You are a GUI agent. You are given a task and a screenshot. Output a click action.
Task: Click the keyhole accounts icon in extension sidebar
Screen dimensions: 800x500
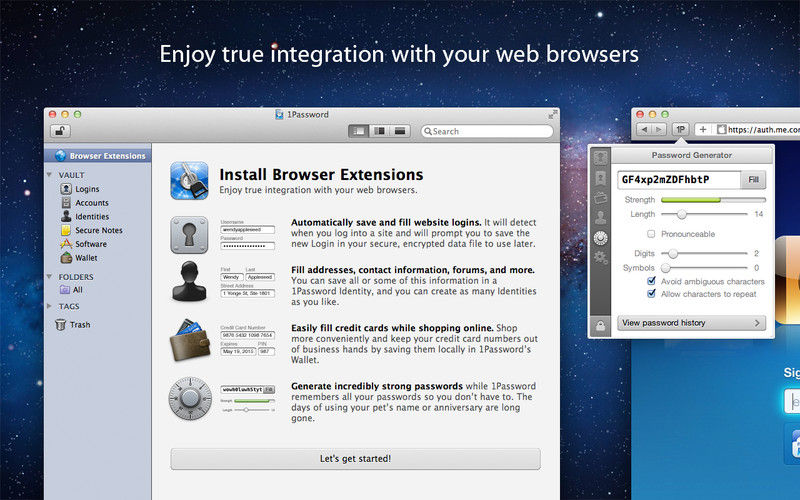tap(601, 178)
